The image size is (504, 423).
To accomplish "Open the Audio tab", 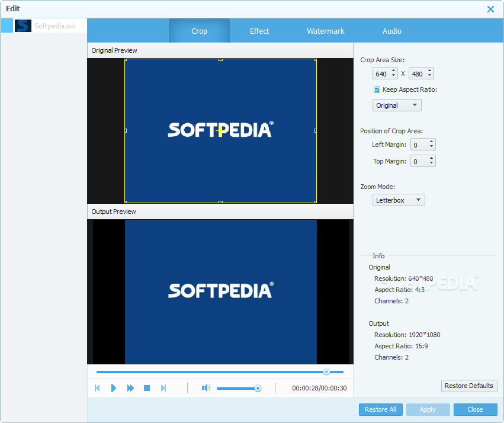I will click(392, 31).
